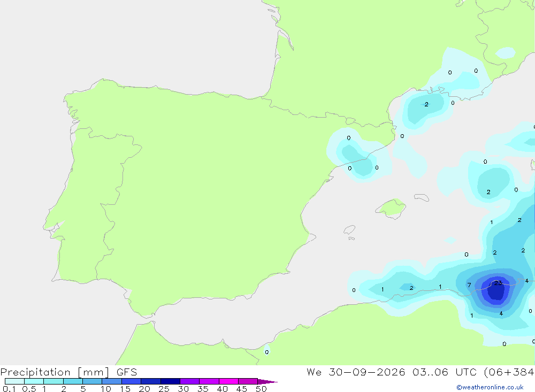Click the legend's purple arrow end above 50
Screen dimensions: 535x392
[267, 382]
